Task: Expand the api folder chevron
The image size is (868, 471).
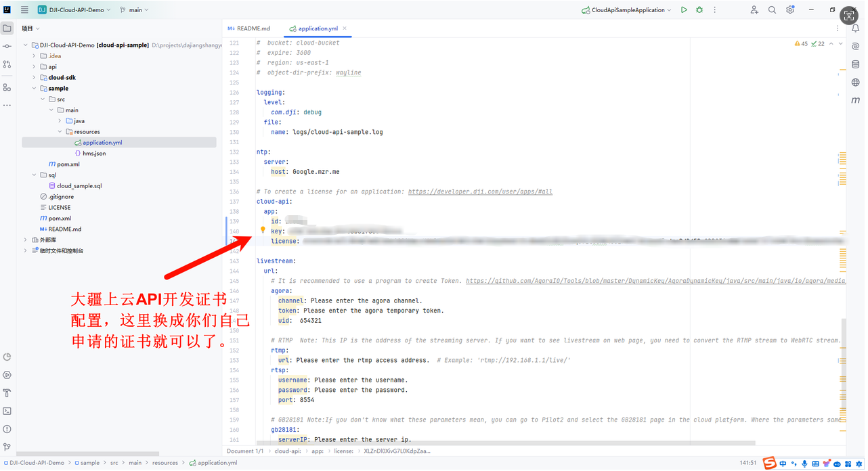Action: 34,66
